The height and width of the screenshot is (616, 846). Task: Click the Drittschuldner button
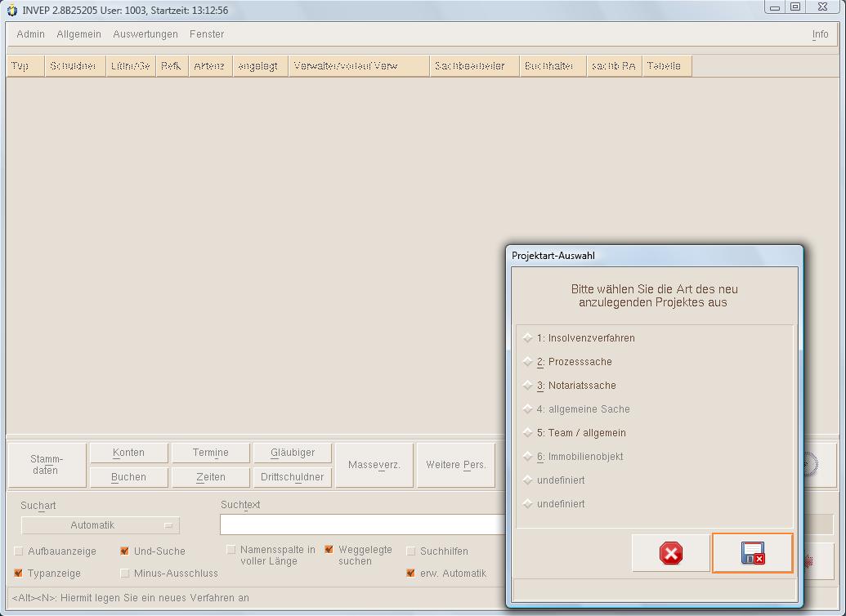coord(293,477)
